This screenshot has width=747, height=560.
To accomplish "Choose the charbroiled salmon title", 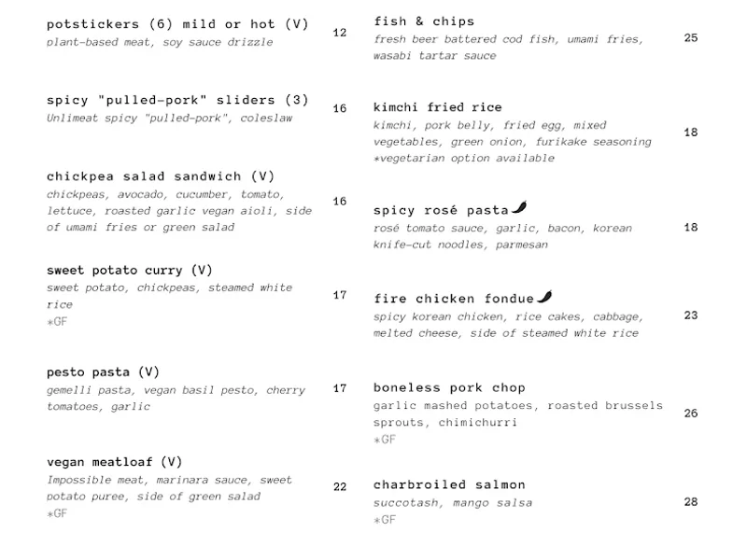I will point(449,485).
